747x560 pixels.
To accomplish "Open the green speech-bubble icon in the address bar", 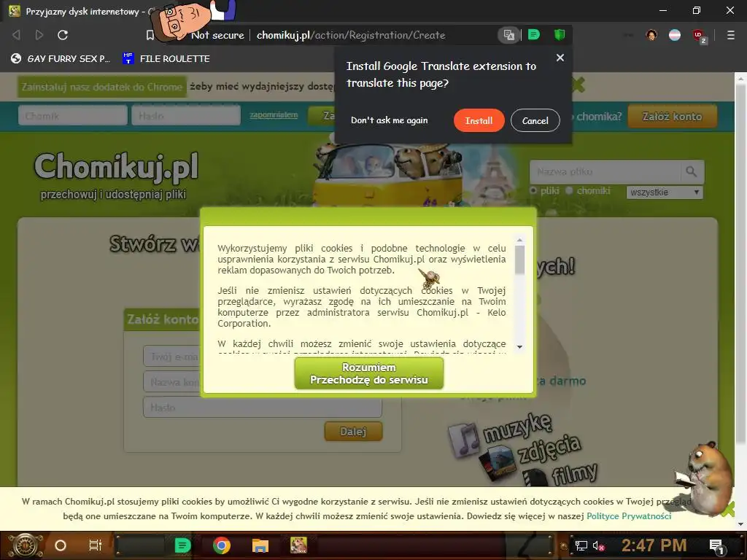I will [x=534, y=34].
